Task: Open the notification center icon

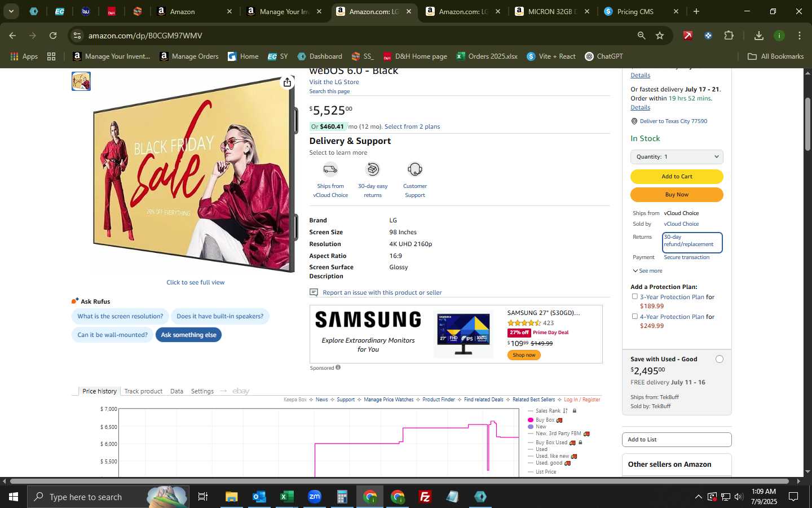Action: click(x=793, y=497)
